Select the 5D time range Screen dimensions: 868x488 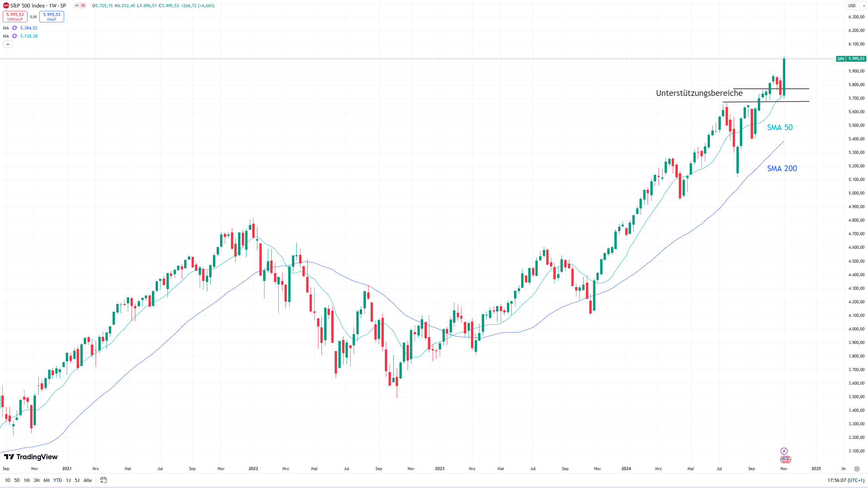(x=17, y=480)
